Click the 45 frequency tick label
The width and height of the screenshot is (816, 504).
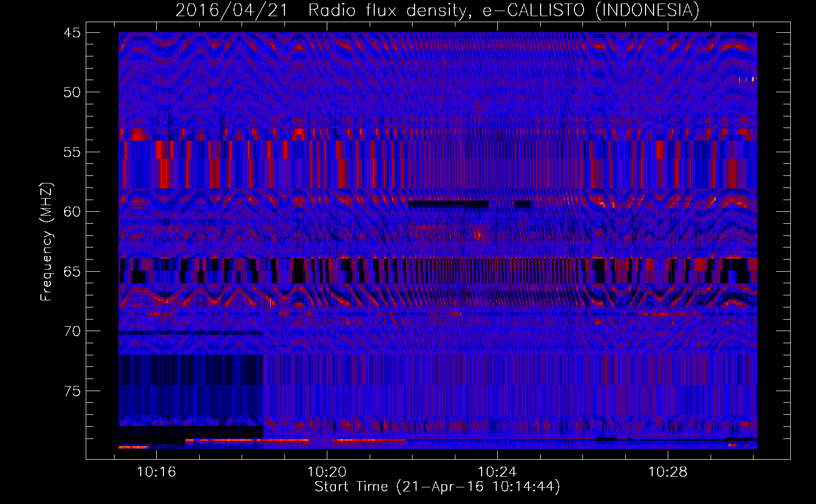pyautogui.click(x=72, y=33)
